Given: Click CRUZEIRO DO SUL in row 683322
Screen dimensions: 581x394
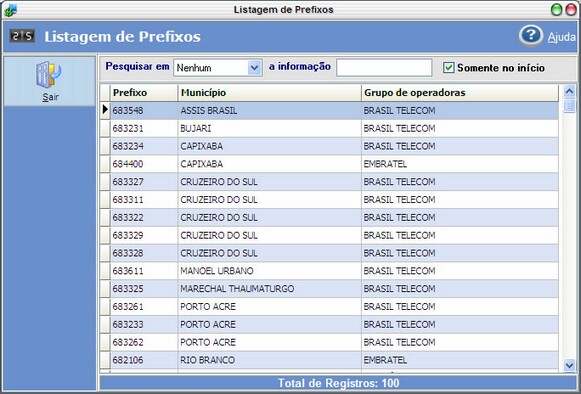Looking at the screenshot, I should [269, 217].
